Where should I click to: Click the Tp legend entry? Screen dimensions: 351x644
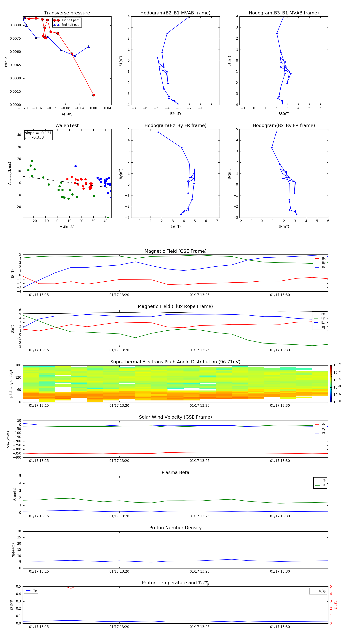pos(31,591)
